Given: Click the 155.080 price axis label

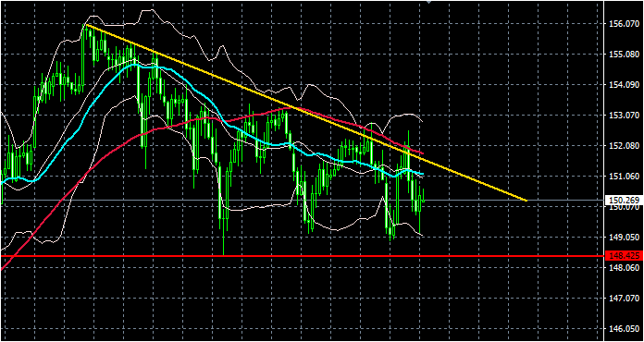Looking at the screenshot, I should (623, 55).
